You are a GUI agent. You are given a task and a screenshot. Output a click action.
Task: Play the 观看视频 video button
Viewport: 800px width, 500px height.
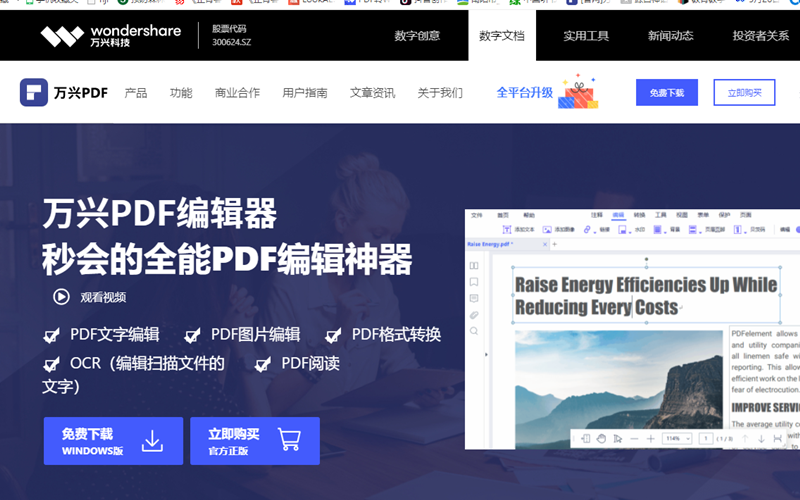pos(61,296)
